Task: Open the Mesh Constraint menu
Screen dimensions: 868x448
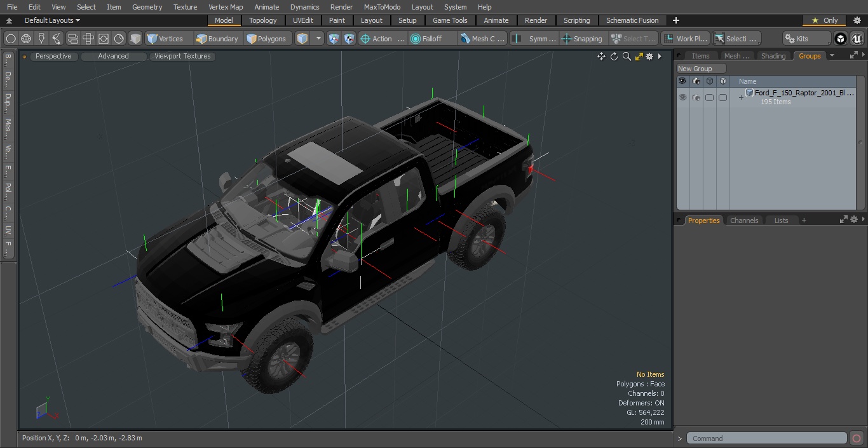Action: click(483, 39)
